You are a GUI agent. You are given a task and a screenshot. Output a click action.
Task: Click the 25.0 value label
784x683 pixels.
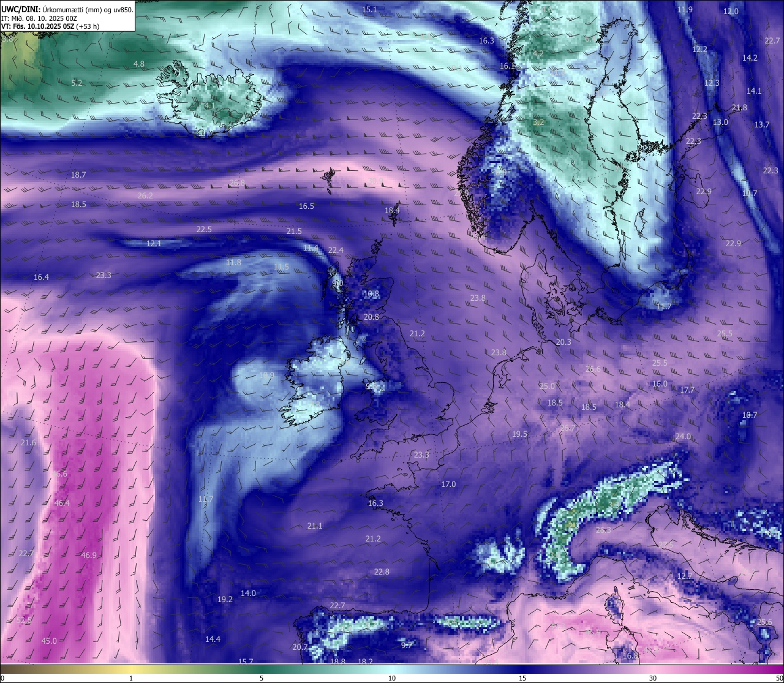tap(547, 386)
